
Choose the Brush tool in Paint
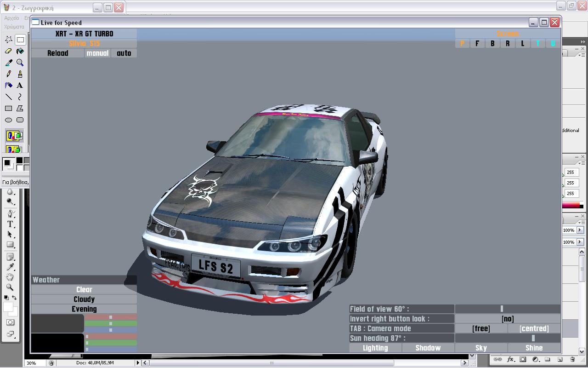point(20,74)
